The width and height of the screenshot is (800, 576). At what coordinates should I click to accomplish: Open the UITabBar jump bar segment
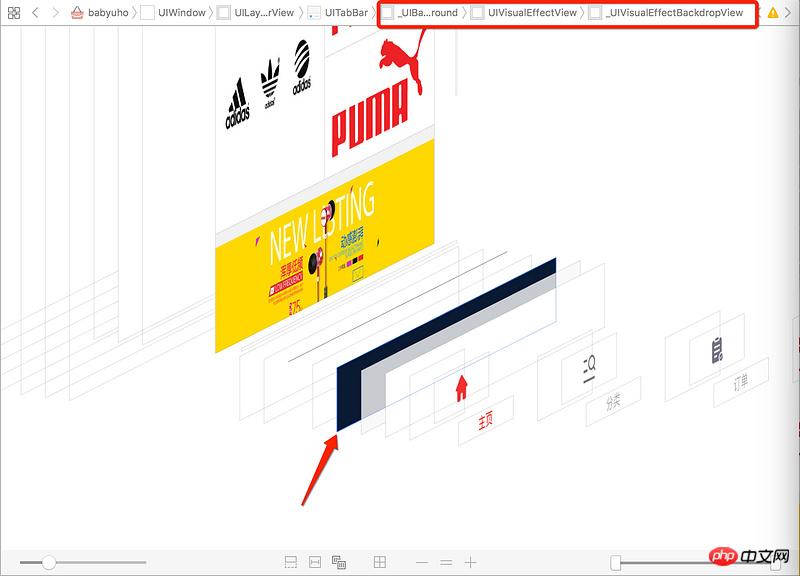coord(338,13)
